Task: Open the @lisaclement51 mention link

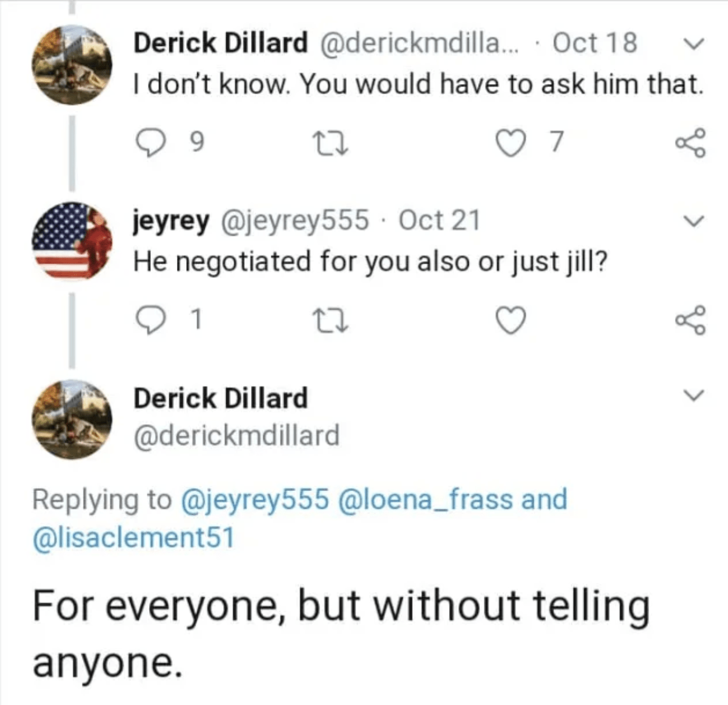Action: pos(134,537)
